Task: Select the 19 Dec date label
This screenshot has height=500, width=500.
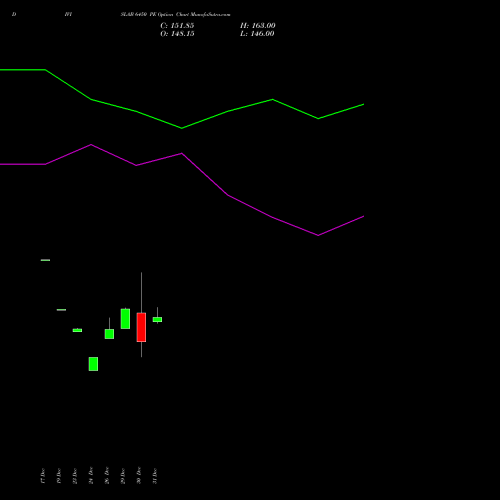Action: pos(59,476)
